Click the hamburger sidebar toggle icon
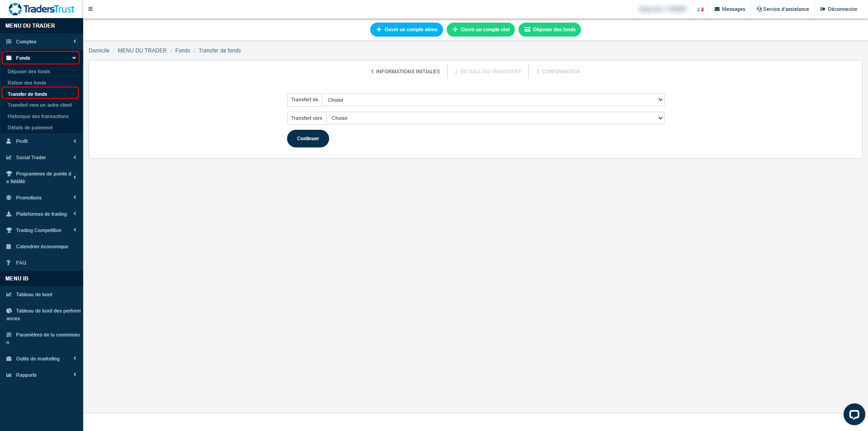 pyautogui.click(x=90, y=9)
